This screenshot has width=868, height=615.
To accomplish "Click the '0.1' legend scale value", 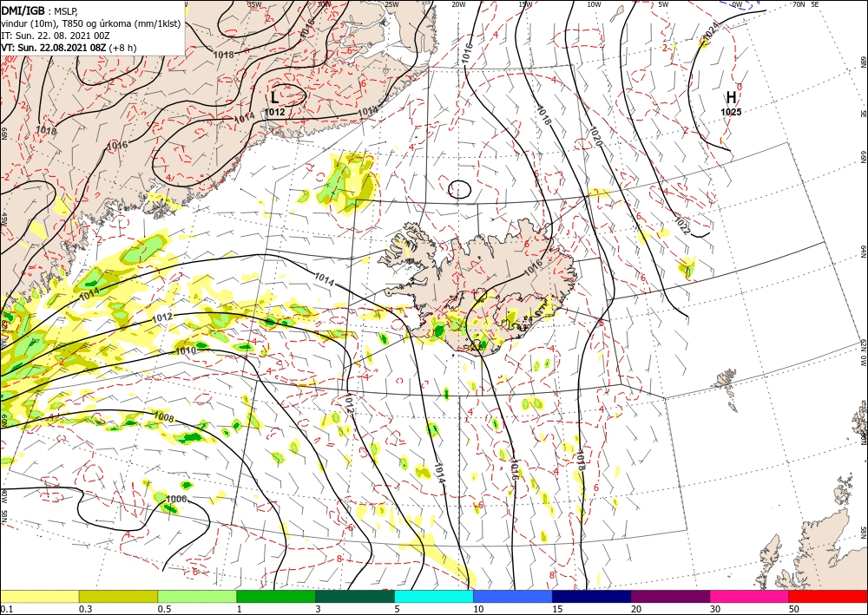I will [6, 609].
